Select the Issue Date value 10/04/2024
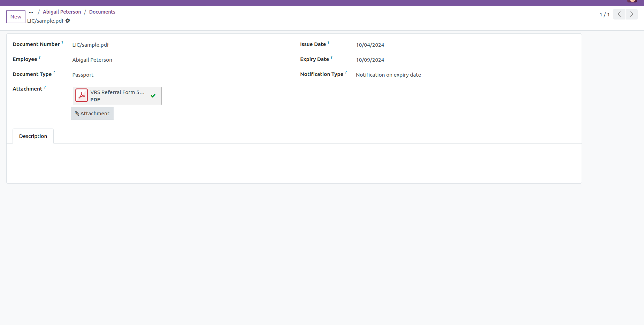The width and height of the screenshot is (644, 325). point(370,45)
